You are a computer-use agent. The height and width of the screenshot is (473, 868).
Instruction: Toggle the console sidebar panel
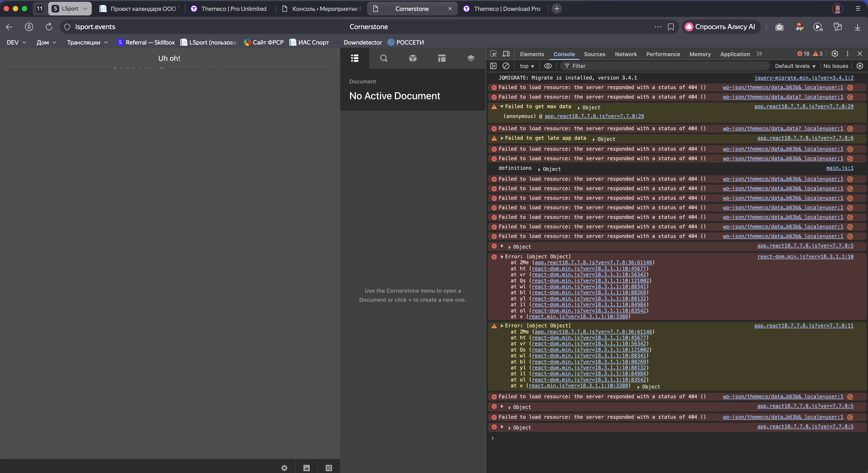pyautogui.click(x=493, y=66)
